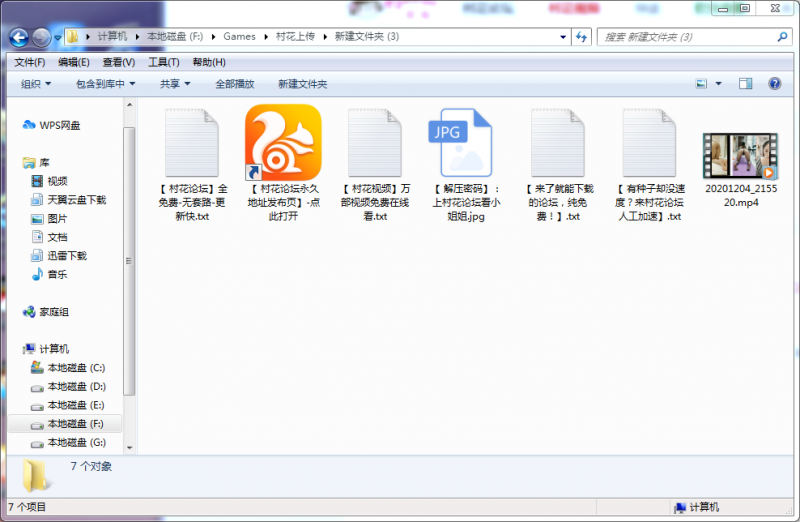
Task: Open the 查看(V) menu
Action: click(120, 62)
